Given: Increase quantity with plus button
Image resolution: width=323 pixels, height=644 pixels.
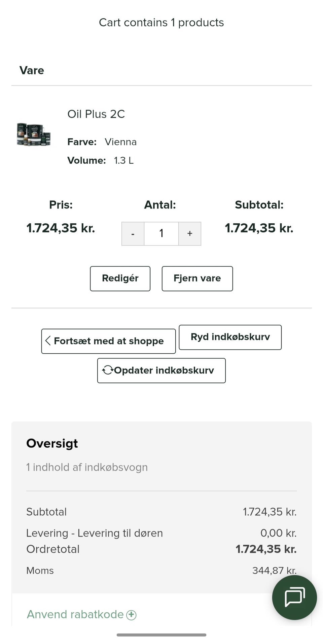Looking at the screenshot, I should point(190,233).
